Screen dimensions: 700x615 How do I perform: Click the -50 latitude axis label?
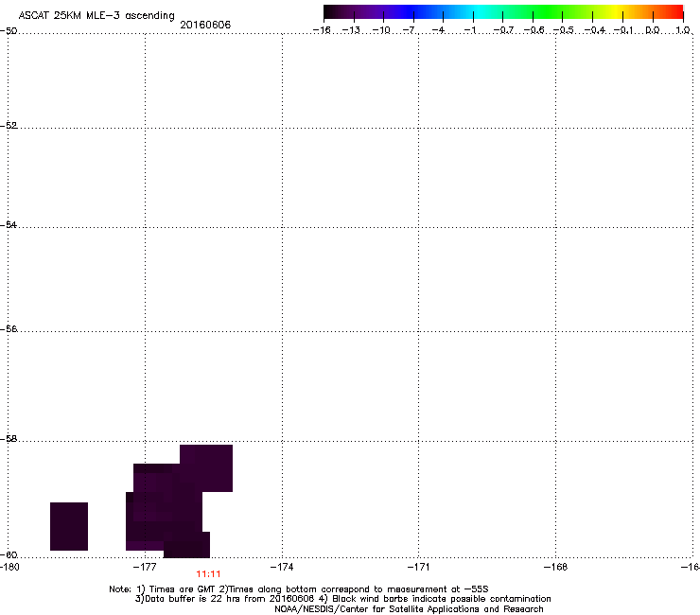pos(9,31)
